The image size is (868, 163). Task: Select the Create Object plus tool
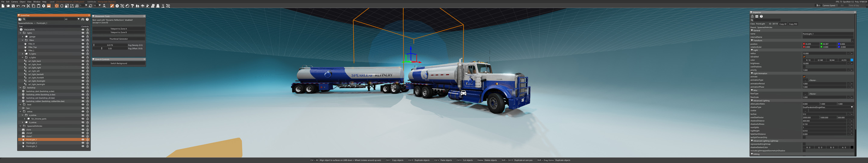(x=117, y=6)
